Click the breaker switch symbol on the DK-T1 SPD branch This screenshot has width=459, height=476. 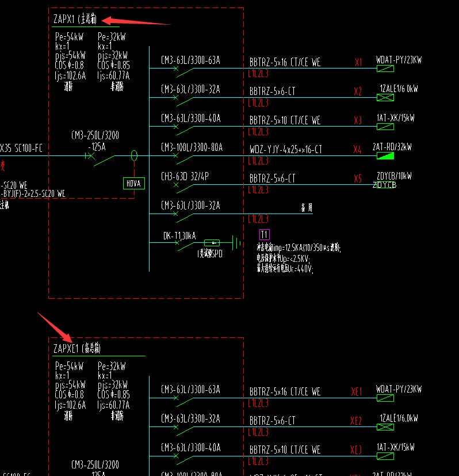click(x=185, y=246)
